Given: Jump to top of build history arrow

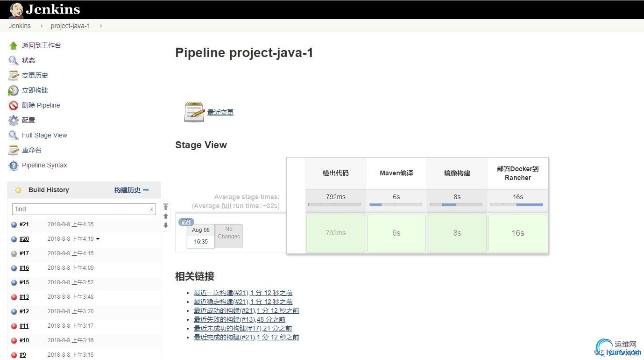Looking at the screenshot, I should click(x=165, y=207).
